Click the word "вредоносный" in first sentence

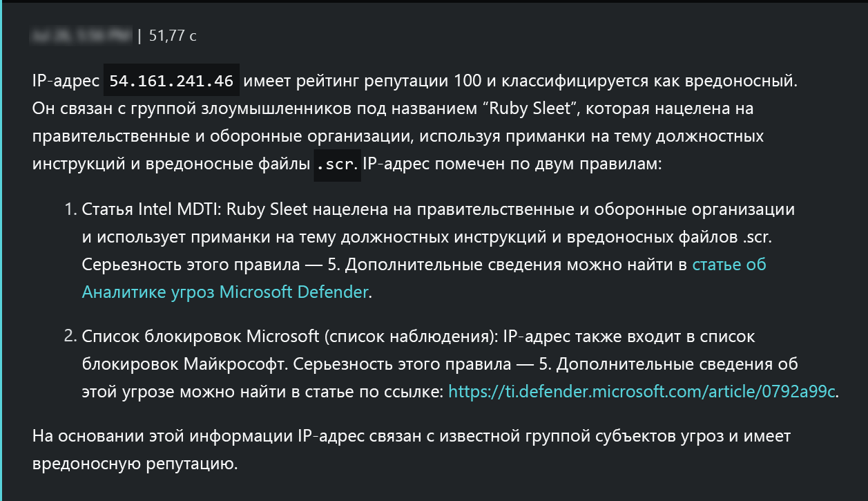[x=739, y=81]
